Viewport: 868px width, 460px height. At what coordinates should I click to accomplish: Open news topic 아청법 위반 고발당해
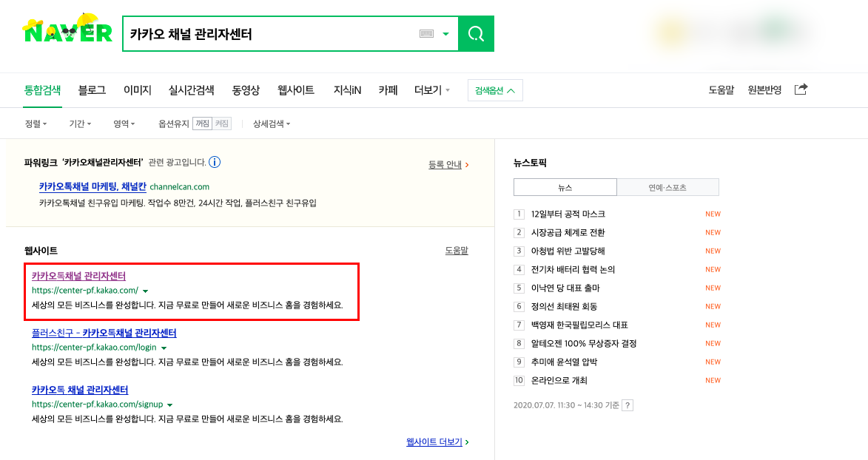pos(568,251)
